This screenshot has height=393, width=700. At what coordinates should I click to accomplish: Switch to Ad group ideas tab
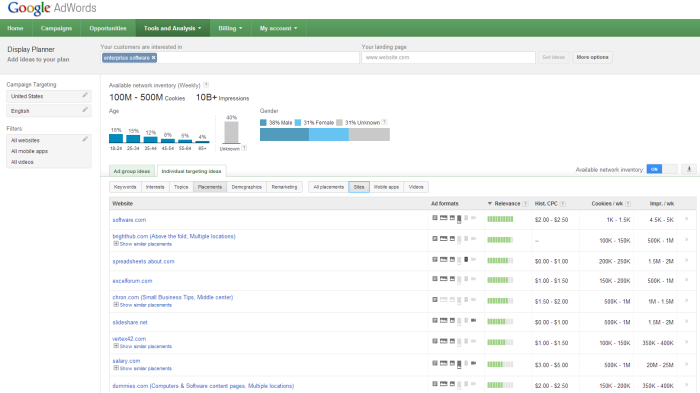click(132, 171)
